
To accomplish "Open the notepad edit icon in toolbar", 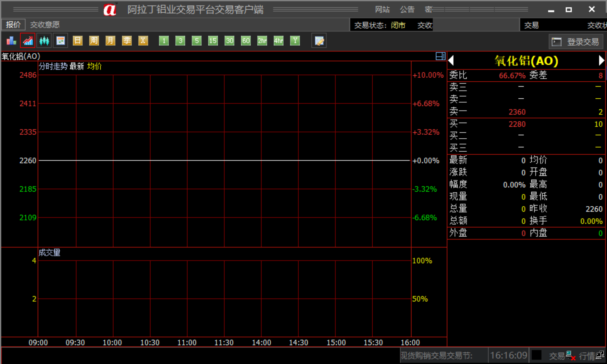I will pos(319,41).
